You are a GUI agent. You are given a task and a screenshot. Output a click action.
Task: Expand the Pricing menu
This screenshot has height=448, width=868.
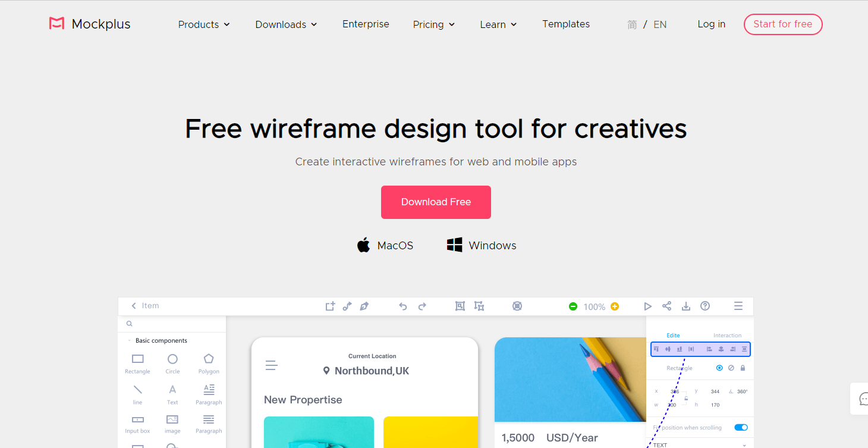[x=434, y=24]
